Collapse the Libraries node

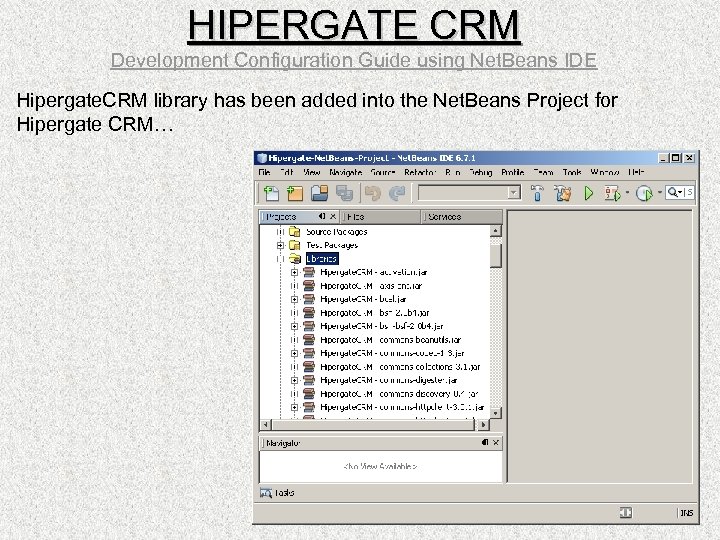point(280,259)
